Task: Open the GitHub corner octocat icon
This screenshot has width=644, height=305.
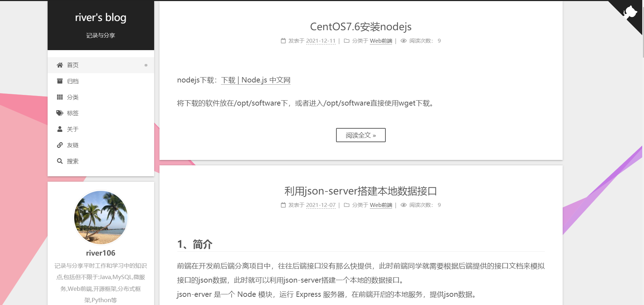Action: 630,13
